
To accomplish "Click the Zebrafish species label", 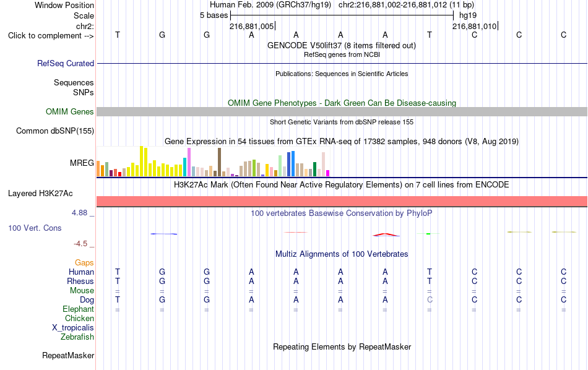I will click(77, 337).
